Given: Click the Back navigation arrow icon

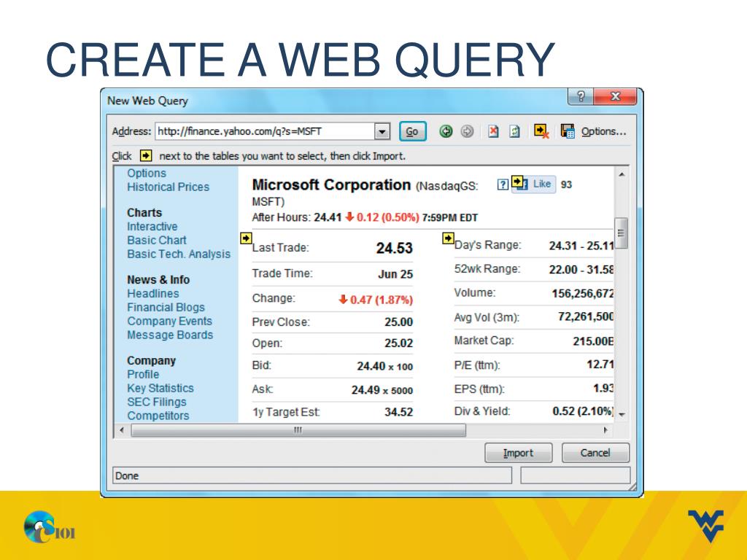Looking at the screenshot, I should click(x=446, y=131).
